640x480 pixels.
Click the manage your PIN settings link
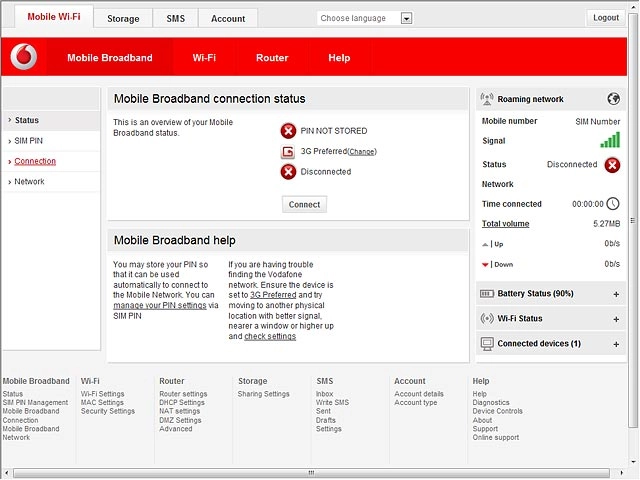pyautogui.click(x=160, y=305)
